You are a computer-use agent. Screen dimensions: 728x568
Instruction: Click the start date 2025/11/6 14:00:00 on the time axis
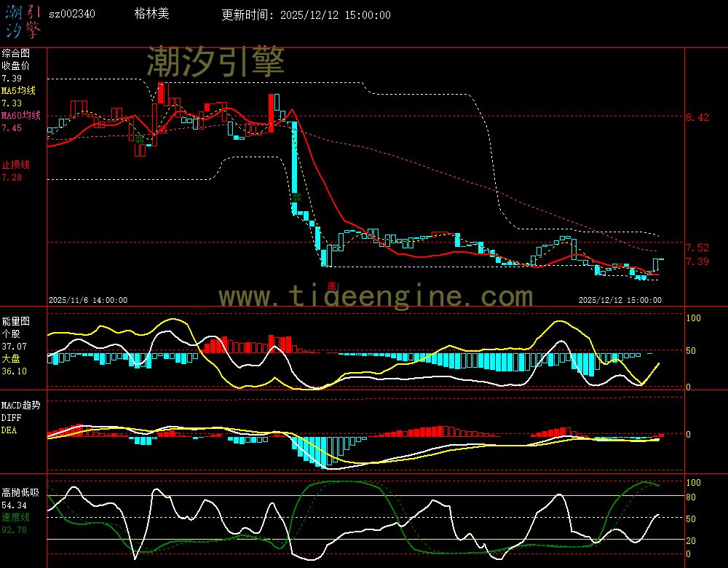tap(88, 299)
